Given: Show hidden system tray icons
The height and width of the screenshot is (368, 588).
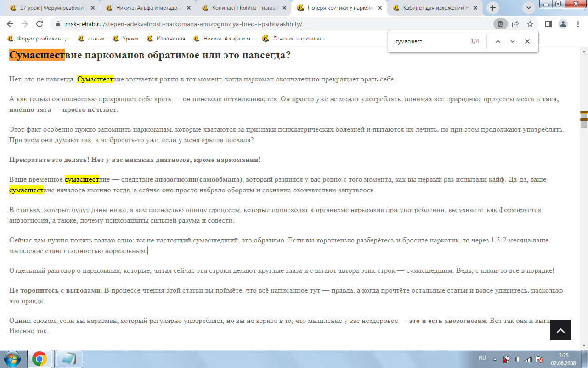Looking at the screenshot, I should [495, 359].
